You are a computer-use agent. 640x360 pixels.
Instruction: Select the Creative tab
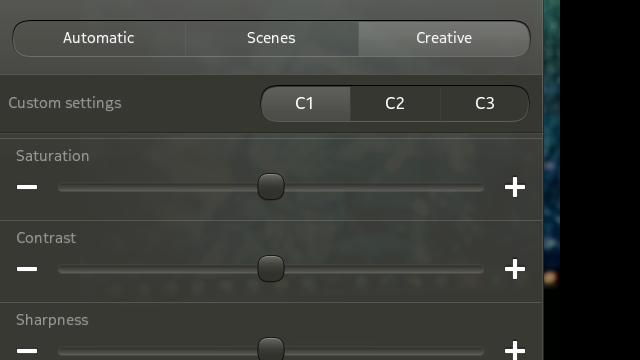click(444, 38)
